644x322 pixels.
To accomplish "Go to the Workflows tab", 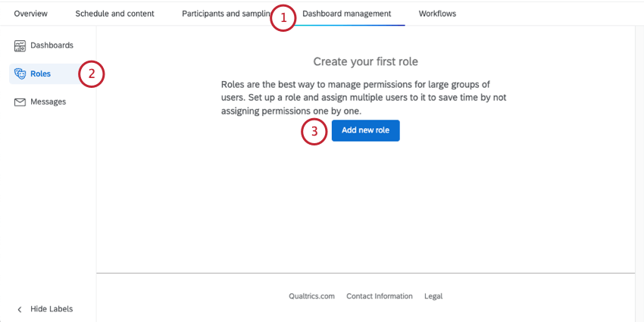I will coord(437,14).
